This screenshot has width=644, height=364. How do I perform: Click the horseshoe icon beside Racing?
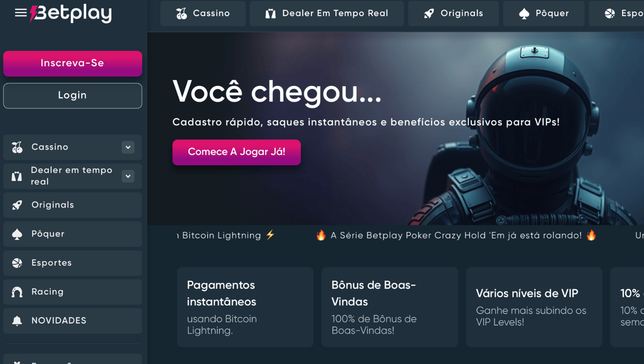point(17,292)
